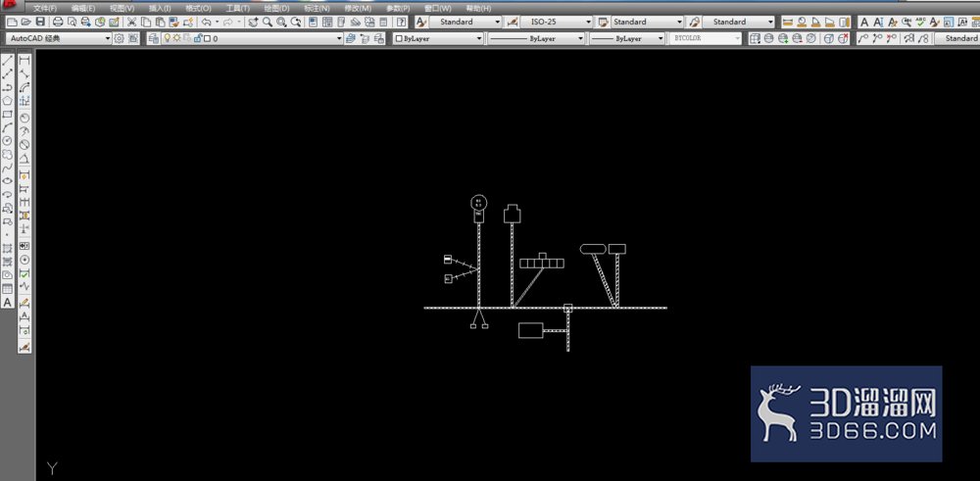This screenshot has height=481, width=980.
Task: Expand the redo history arrow
Action: 239,22
